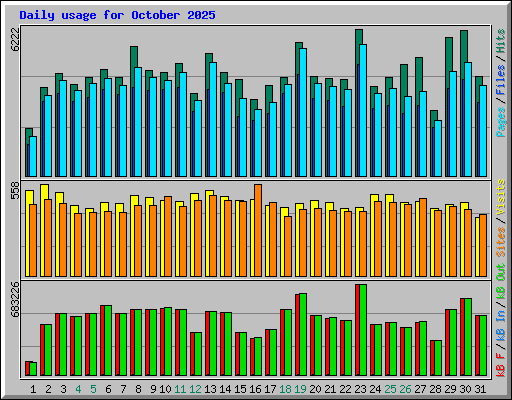
Task: Select day 8 on the x-axis
Action: point(138,389)
